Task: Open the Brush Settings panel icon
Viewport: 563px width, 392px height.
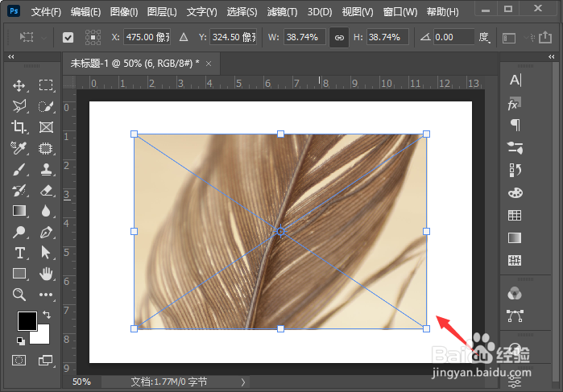Action: [x=515, y=147]
